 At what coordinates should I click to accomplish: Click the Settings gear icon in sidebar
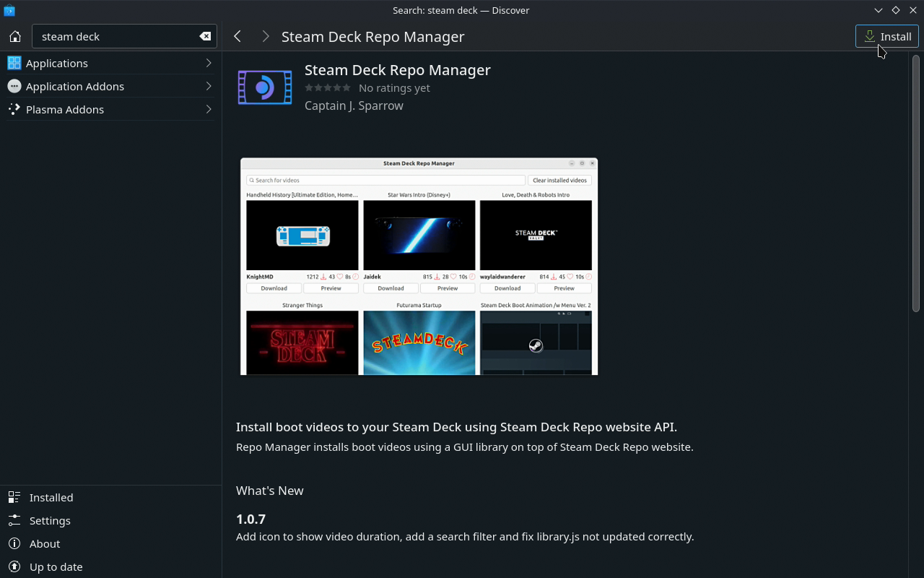point(14,520)
